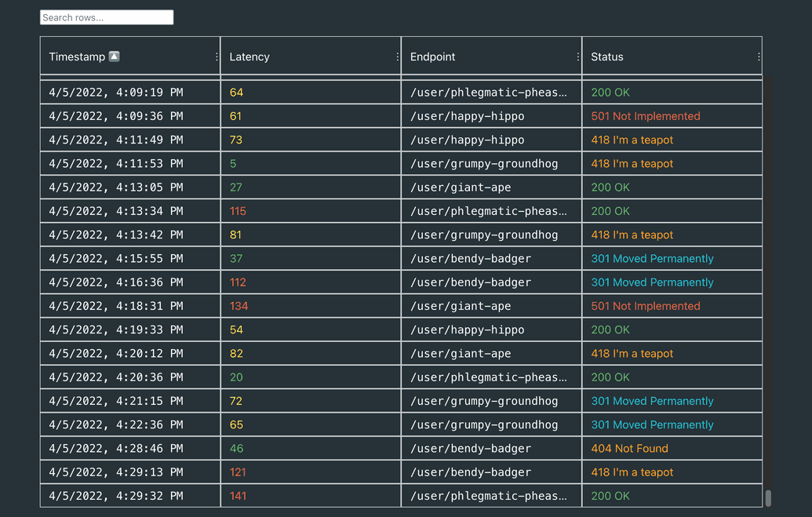Open the Timestamp column menu dots
812x517 pixels.
(x=217, y=56)
